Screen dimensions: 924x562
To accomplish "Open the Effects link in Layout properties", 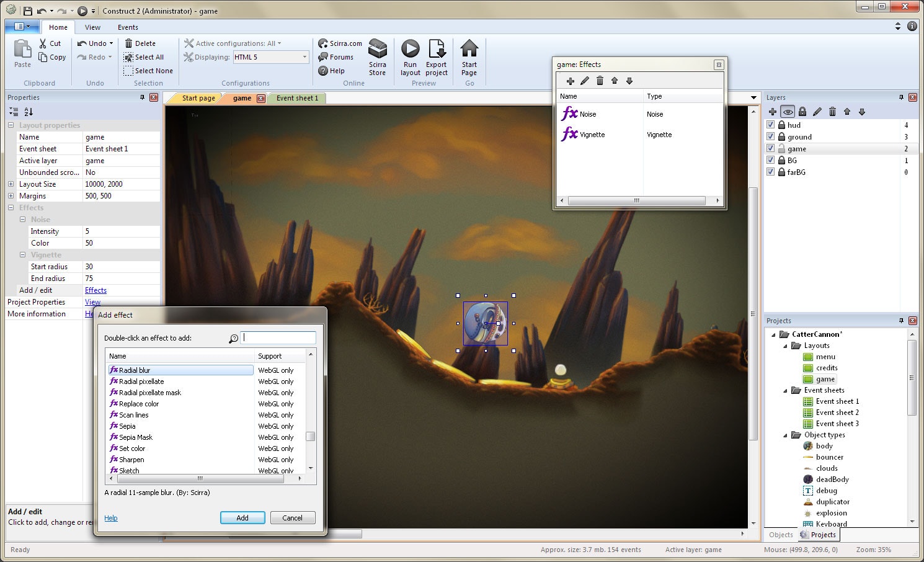I will [96, 290].
